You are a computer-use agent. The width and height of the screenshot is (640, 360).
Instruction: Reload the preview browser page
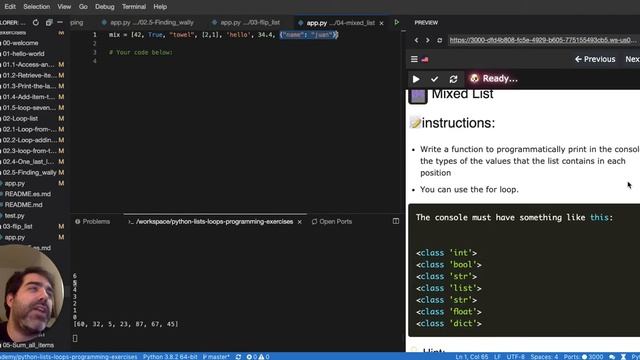tap(440, 40)
